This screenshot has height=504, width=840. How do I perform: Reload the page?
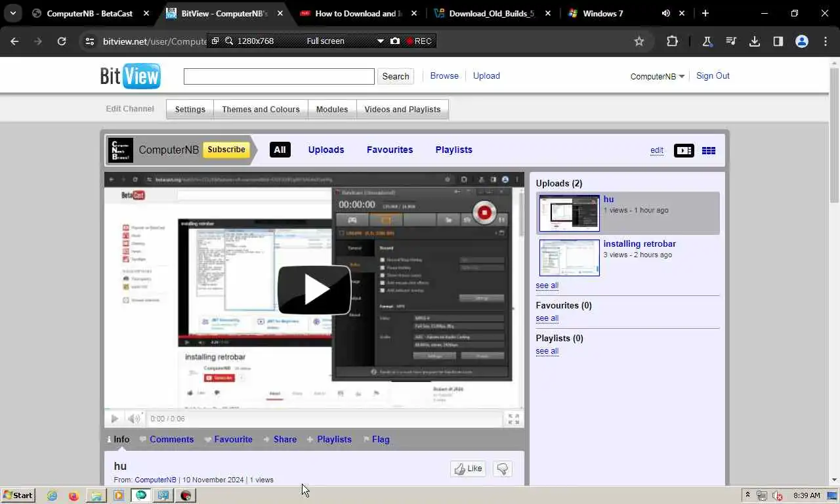[x=62, y=41]
